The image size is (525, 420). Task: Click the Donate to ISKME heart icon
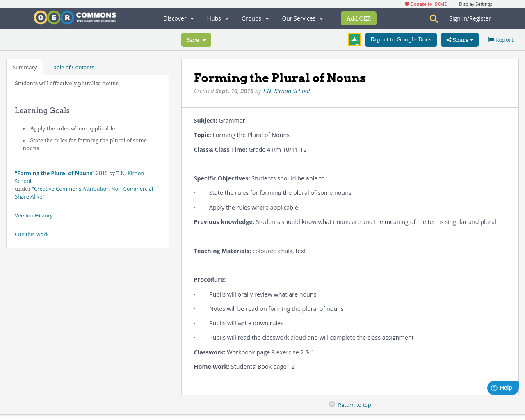click(407, 3)
